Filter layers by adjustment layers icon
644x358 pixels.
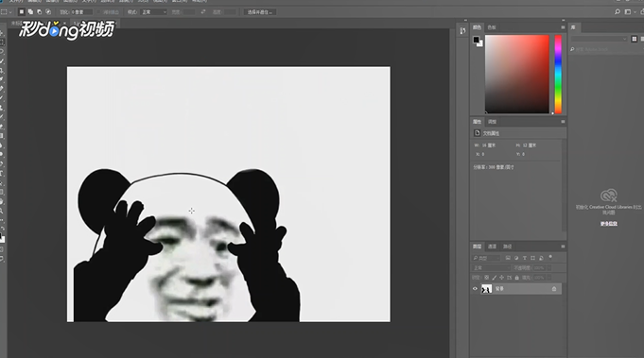pyautogui.click(x=516, y=258)
